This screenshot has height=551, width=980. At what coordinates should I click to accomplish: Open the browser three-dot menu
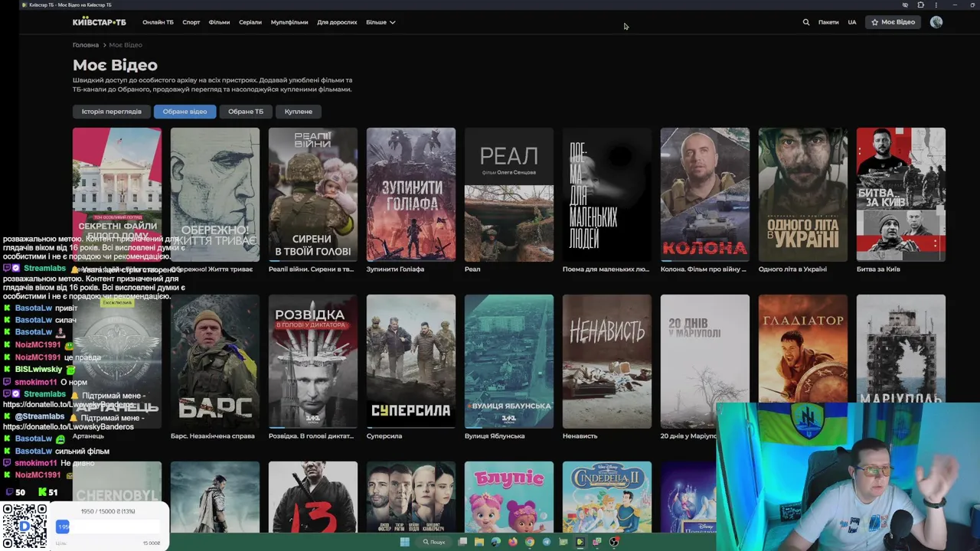pyautogui.click(x=936, y=5)
